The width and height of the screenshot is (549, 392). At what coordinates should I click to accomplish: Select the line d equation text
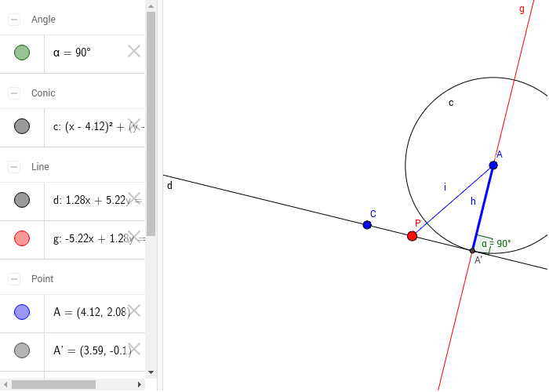[99, 200]
